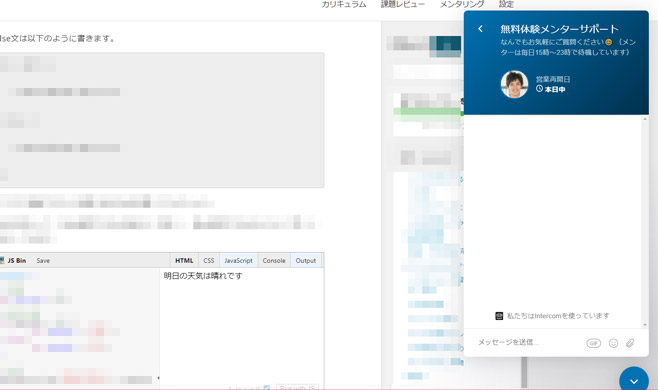This screenshot has width=658, height=390.
Task: Open the GIF picker in chat
Action: [593, 343]
